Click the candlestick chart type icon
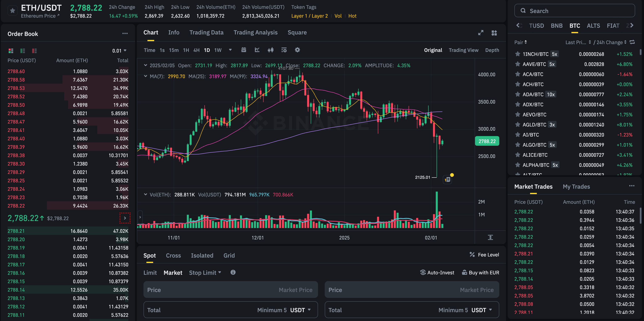This screenshot has height=321, width=644. (270, 50)
